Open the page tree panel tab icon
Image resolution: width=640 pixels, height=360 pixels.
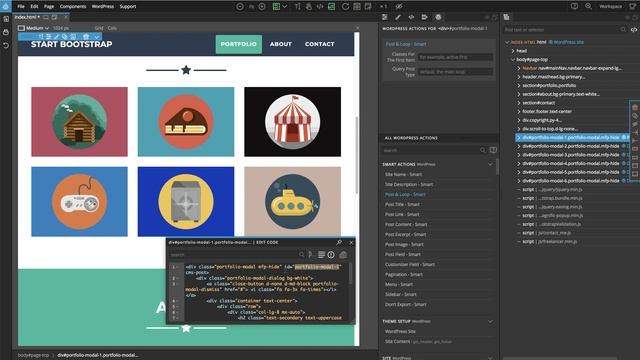point(507,17)
